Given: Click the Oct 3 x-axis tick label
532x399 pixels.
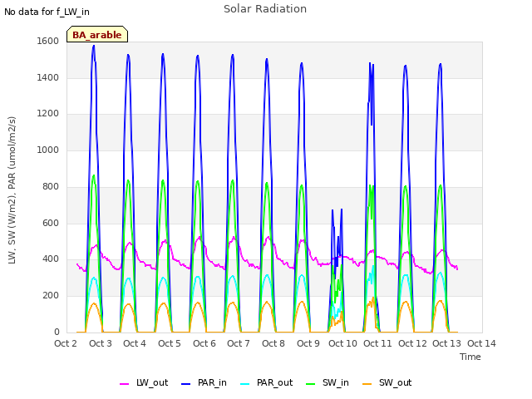Looking at the screenshot, I should click(101, 343).
